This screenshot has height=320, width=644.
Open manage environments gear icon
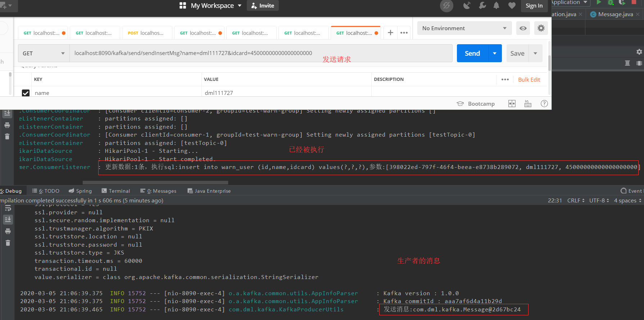tap(541, 28)
